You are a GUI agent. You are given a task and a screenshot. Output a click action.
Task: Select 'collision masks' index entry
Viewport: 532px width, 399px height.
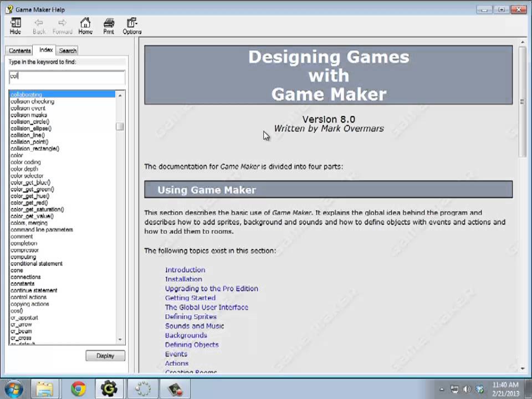(28, 115)
